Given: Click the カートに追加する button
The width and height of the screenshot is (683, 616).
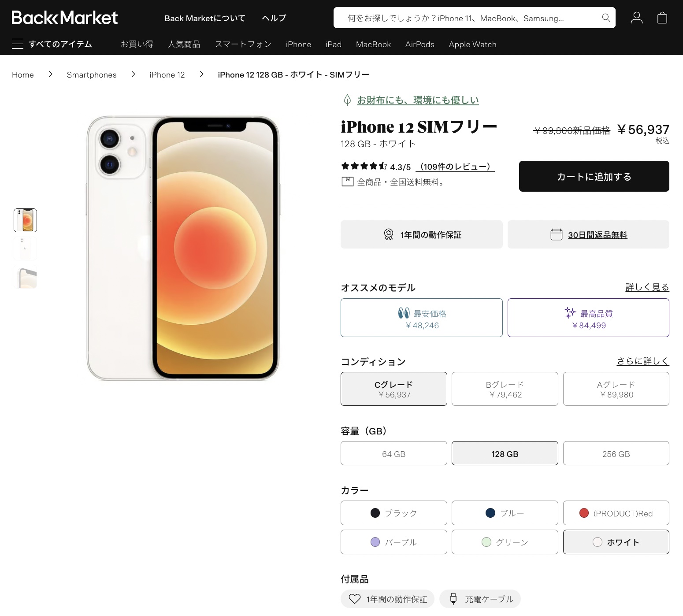Looking at the screenshot, I should pyautogui.click(x=594, y=176).
